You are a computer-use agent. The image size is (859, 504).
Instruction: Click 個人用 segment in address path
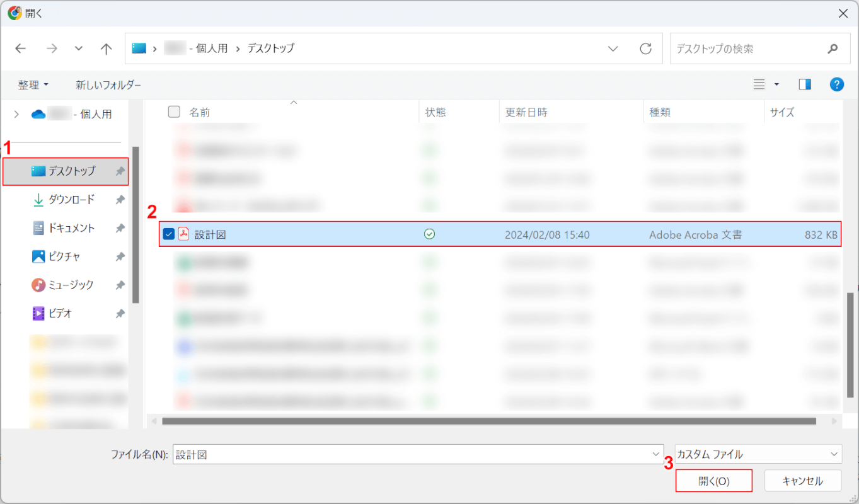click(212, 48)
